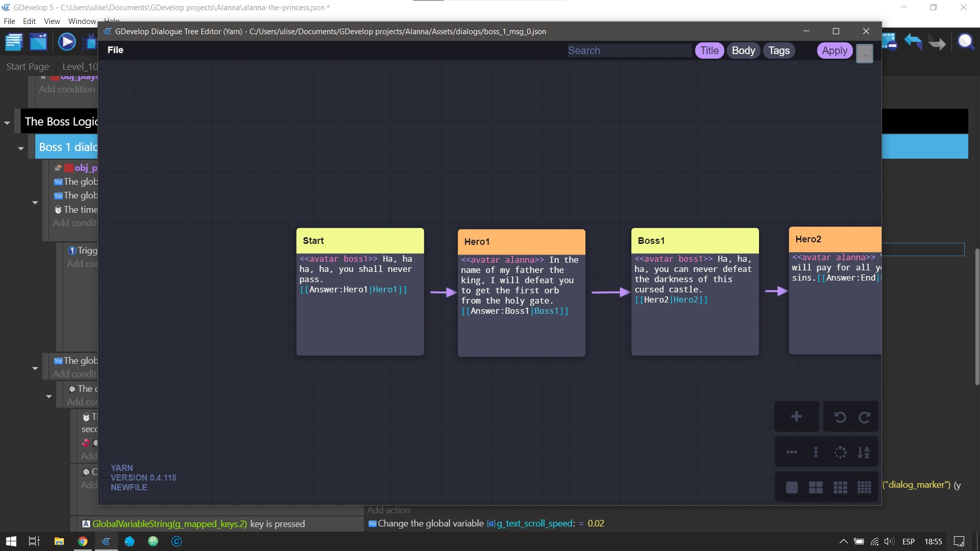Image resolution: width=980 pixels, height=551 pixels.
Task: Open the File menu in Yarn editor
Action: coord(115,50)
